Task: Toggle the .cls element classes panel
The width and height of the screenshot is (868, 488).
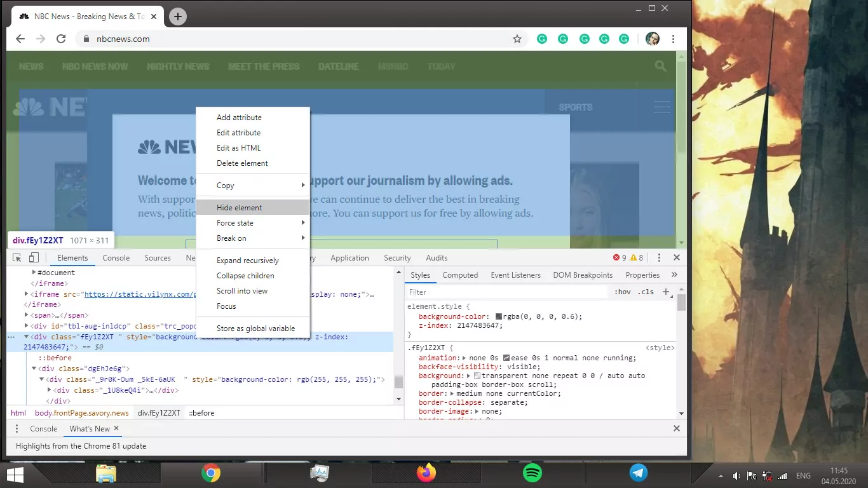Action: [x=646, y=292]
